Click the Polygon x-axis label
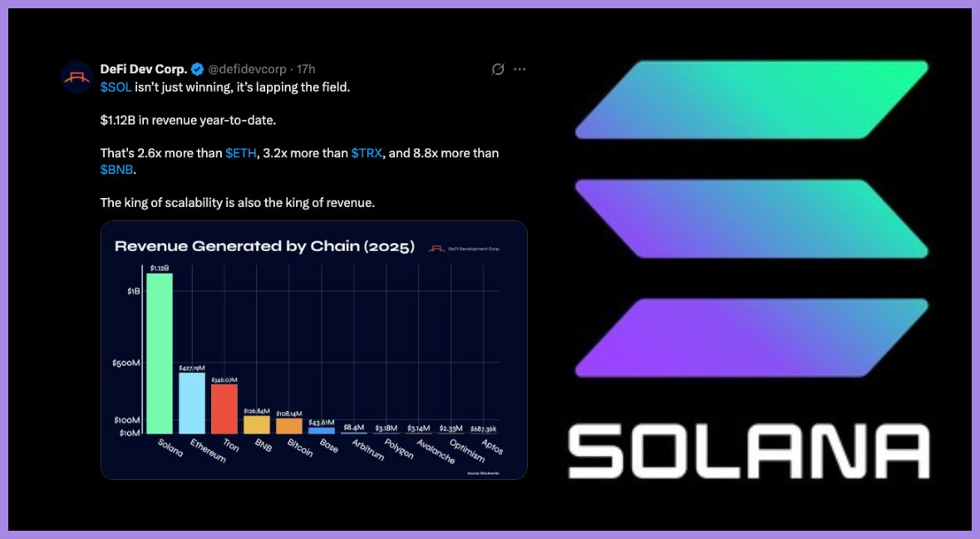 (399, 448)
